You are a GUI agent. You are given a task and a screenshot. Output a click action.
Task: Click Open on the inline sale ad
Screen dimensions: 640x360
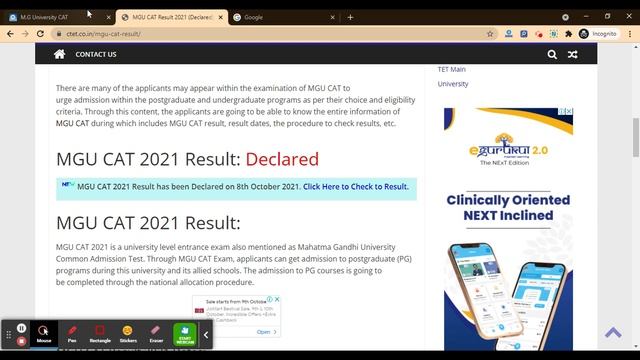click(x=267, y=332)
